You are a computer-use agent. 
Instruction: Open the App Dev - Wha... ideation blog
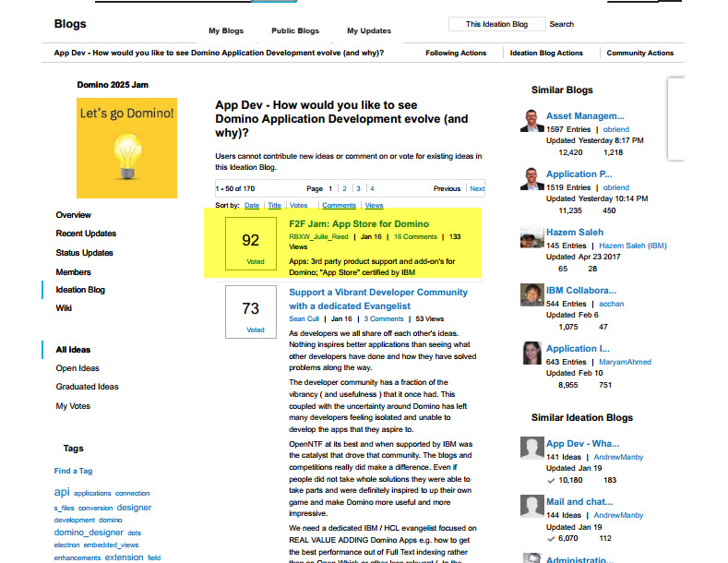583,444
